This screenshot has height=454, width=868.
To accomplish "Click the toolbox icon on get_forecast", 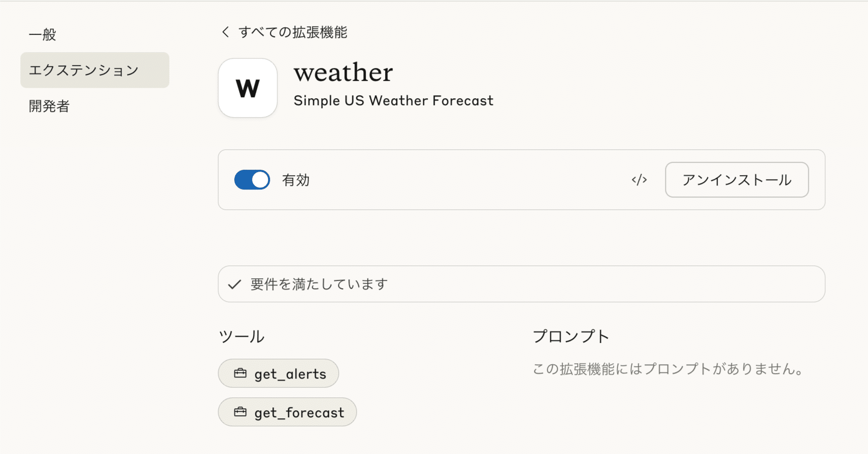I will tap(241, 411).
